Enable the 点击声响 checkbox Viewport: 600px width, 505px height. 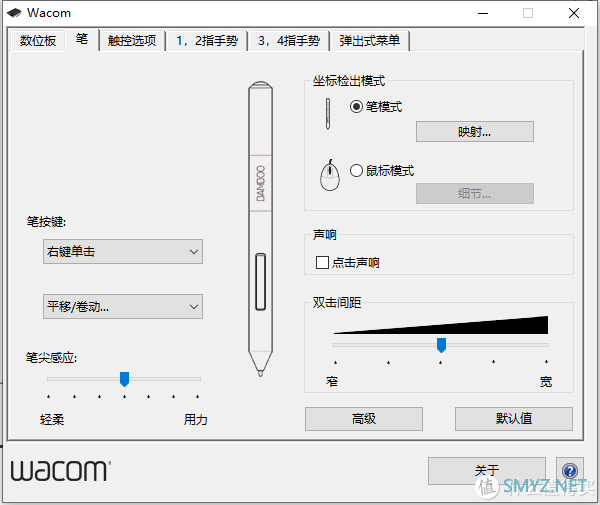322,262
